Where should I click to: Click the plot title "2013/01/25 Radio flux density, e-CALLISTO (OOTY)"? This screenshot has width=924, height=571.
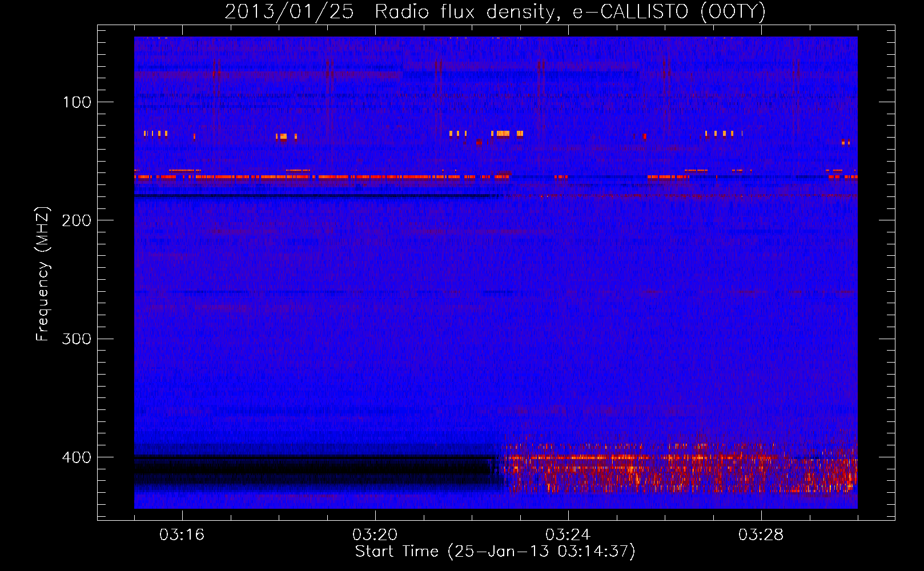495,12
